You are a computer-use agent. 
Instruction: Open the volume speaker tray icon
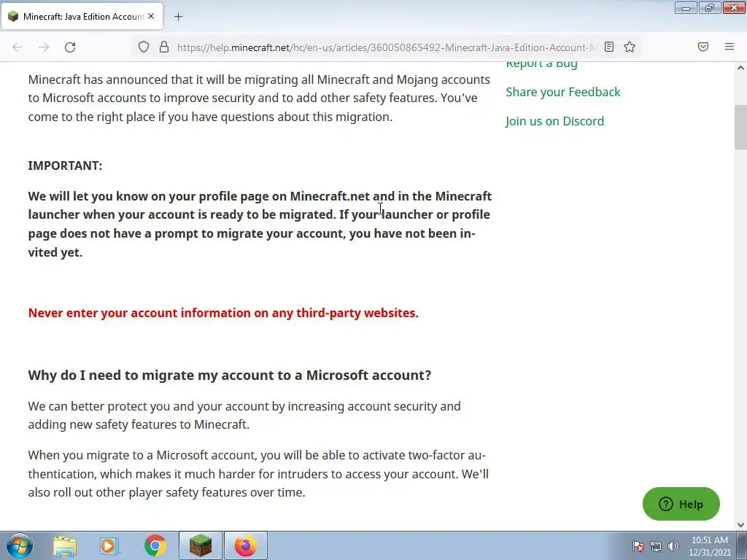click(x=673, y=546)
